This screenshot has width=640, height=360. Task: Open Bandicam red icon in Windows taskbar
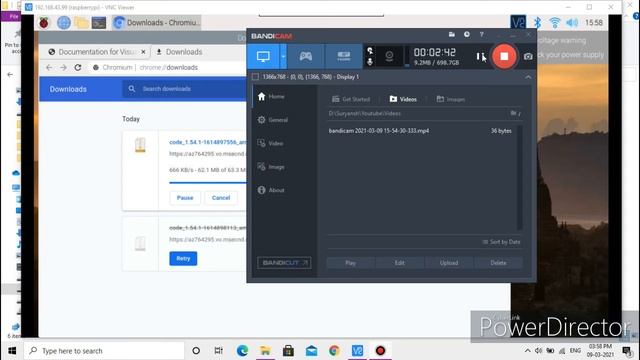tap(380, 351)
